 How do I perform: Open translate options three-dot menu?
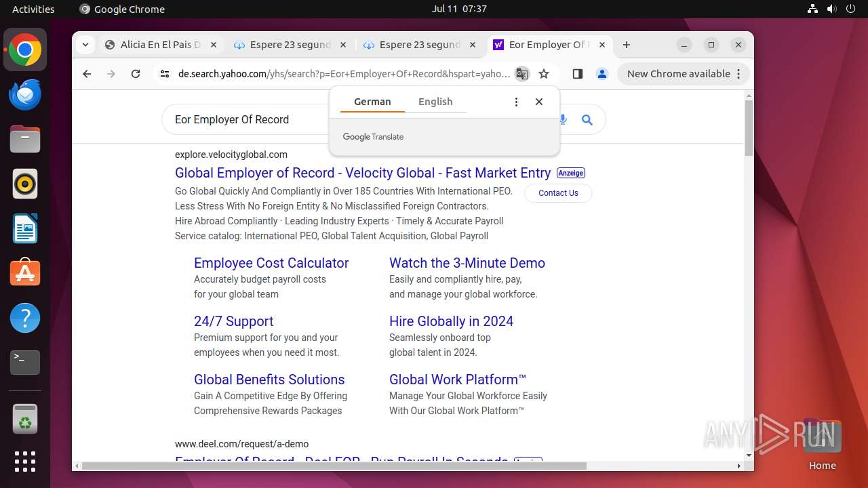516,102
